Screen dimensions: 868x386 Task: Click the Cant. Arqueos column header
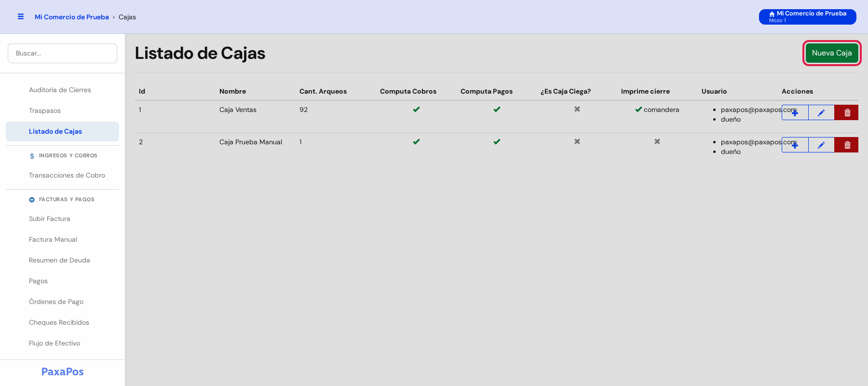click(x=323, y=91)
